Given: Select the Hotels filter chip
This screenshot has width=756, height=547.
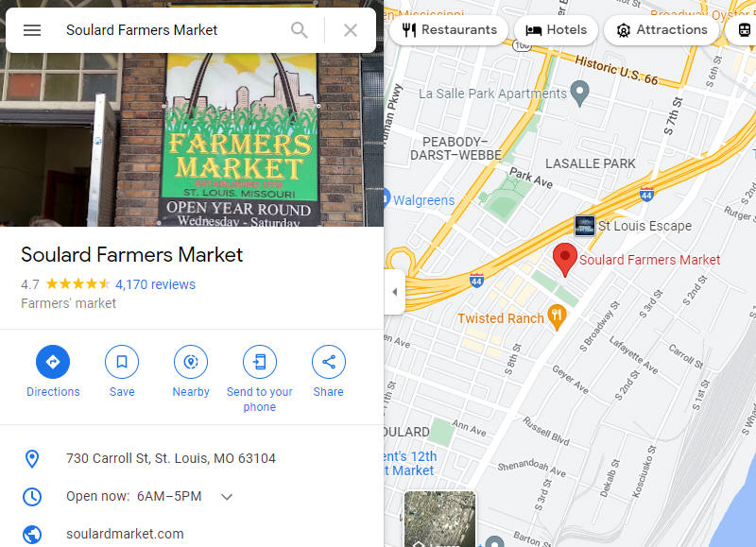Looking at the screenshot, I should point(556,30).
